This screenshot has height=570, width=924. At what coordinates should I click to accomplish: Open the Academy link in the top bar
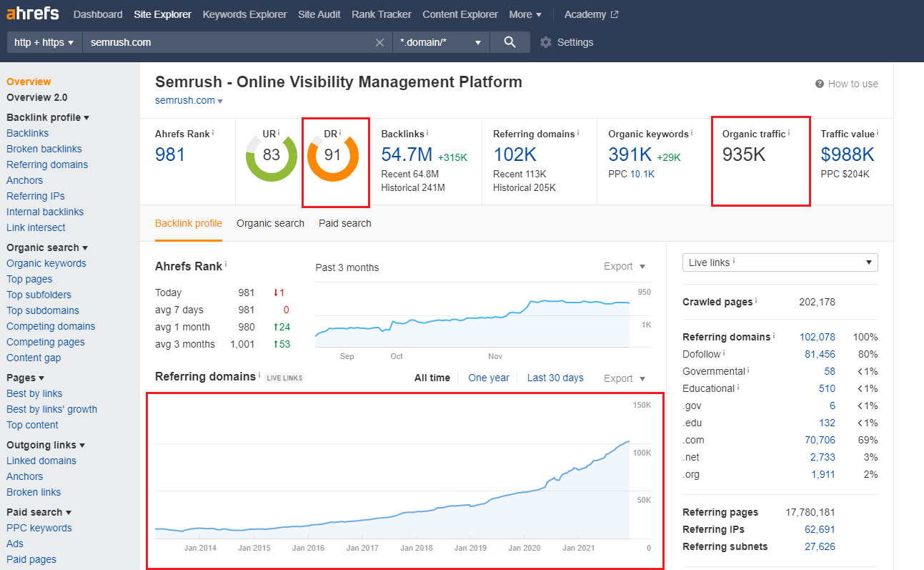pos(585,14)
